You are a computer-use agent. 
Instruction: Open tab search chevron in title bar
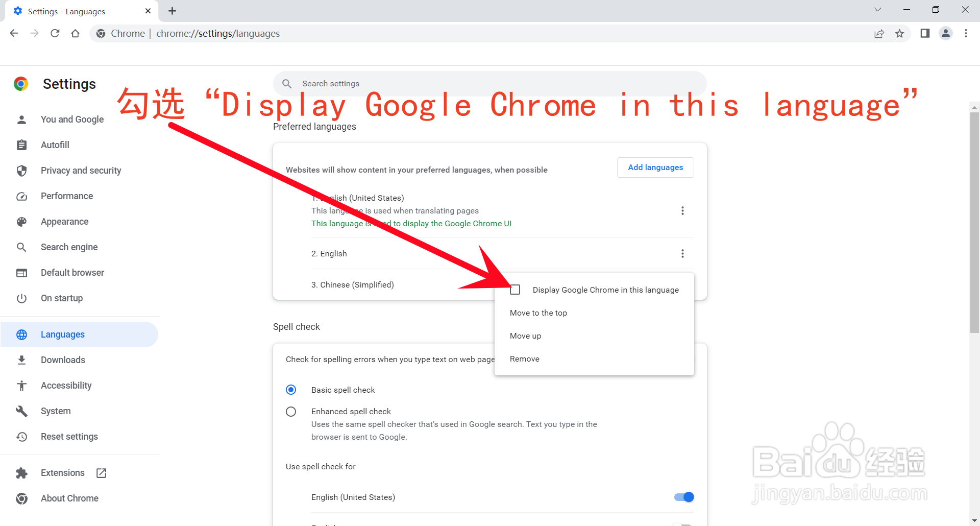click(877, 10)
